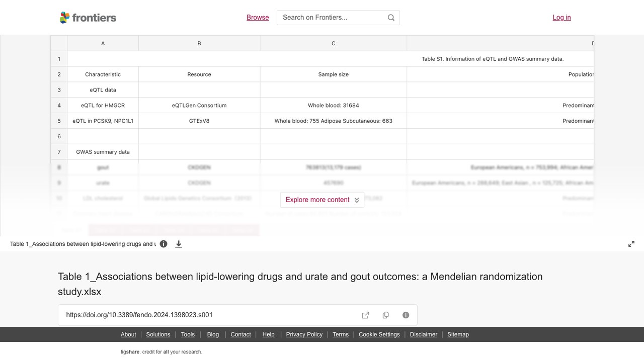Open the About footer link
Image resolution: width=644 pixels, height=362 pixels.
tap(128, 334)
